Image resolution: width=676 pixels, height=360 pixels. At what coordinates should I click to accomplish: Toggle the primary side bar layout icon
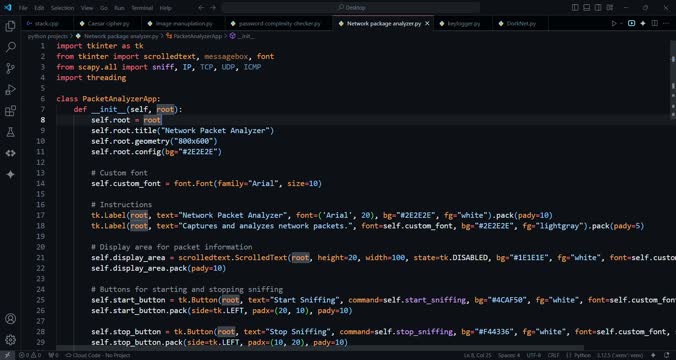point(575,8)
